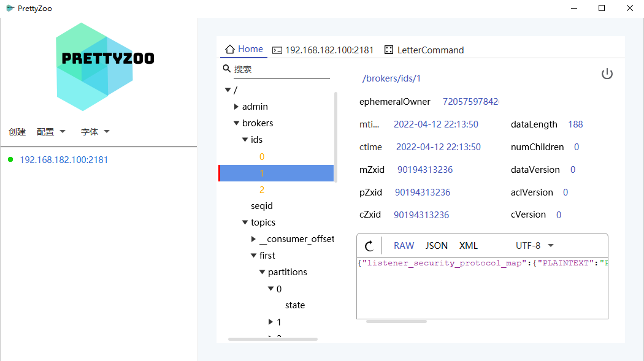The height and width of the screenshot is (361, 644).
Task: Click the dataLength value 188
Action: (x=575, y=124)
